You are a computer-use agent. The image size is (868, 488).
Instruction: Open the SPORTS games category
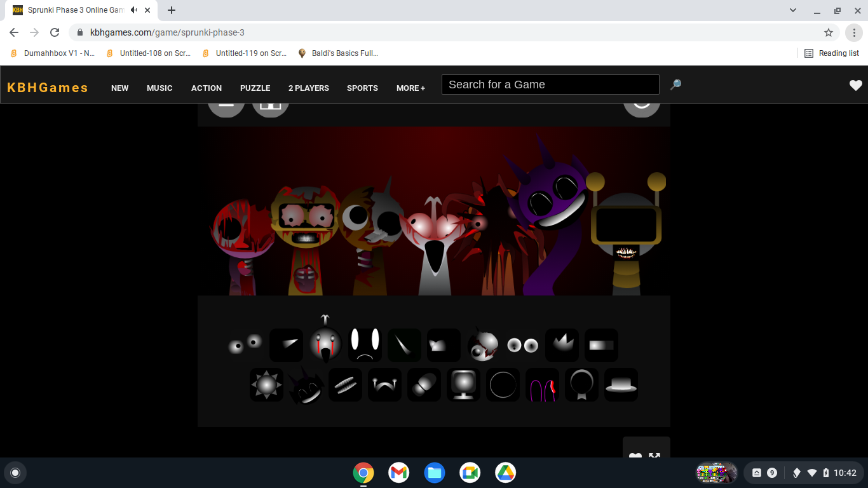click(x=362, y=88)
